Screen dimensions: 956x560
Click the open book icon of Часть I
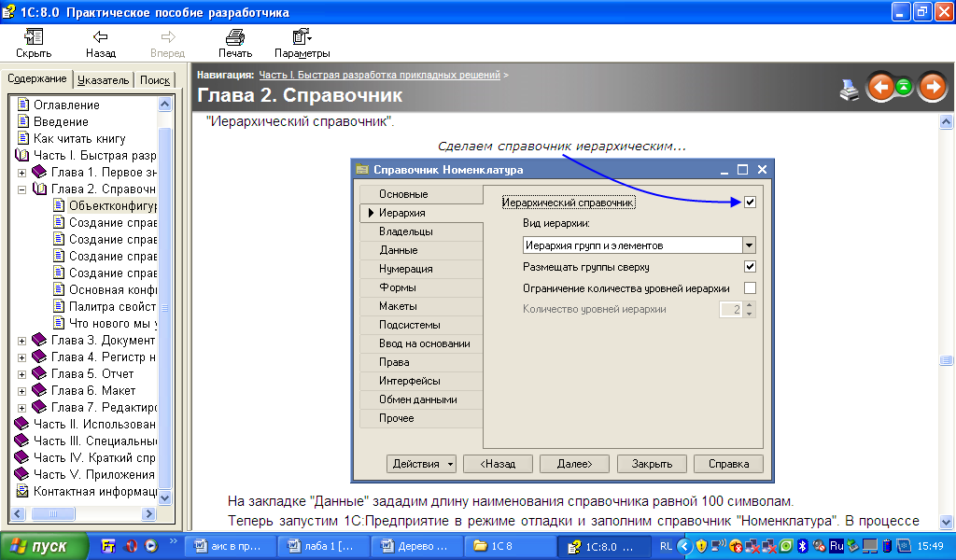[22, 155]
